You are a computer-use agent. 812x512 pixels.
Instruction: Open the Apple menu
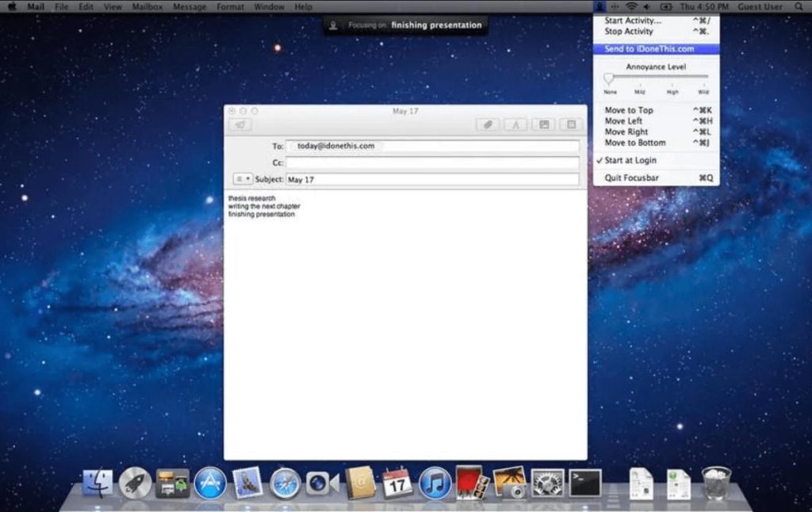click(x=11, y=6)
